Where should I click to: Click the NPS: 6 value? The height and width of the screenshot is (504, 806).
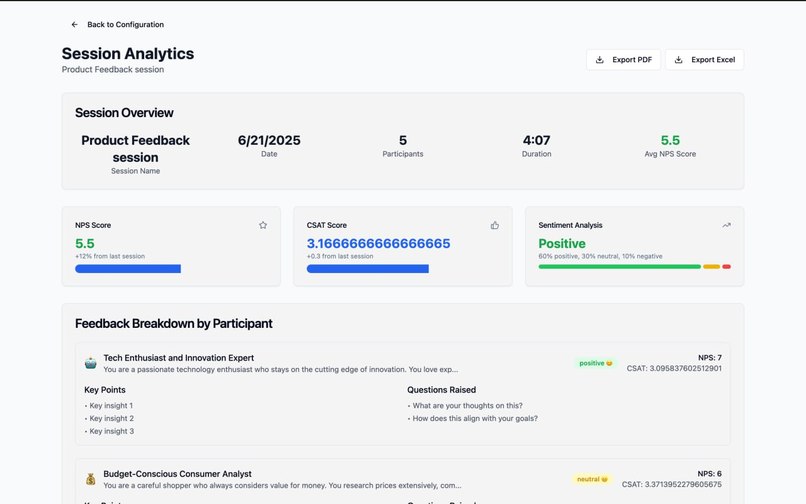tap(710, 474)
